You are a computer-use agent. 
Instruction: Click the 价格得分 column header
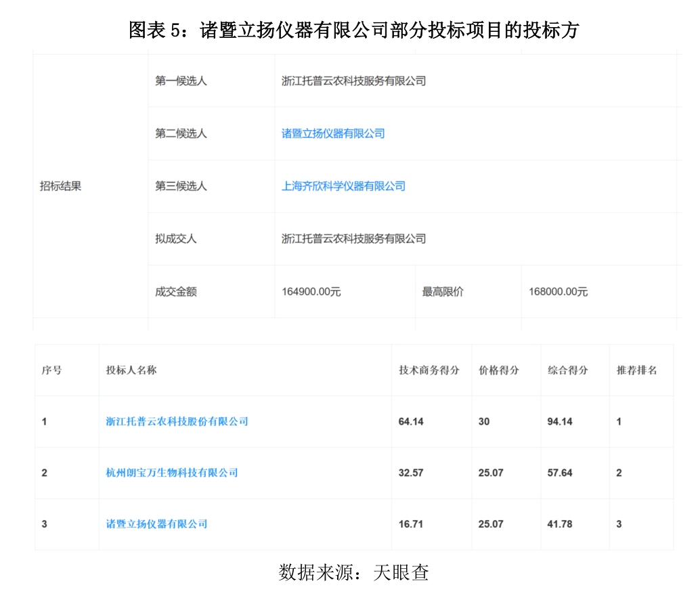coord(499,370)
